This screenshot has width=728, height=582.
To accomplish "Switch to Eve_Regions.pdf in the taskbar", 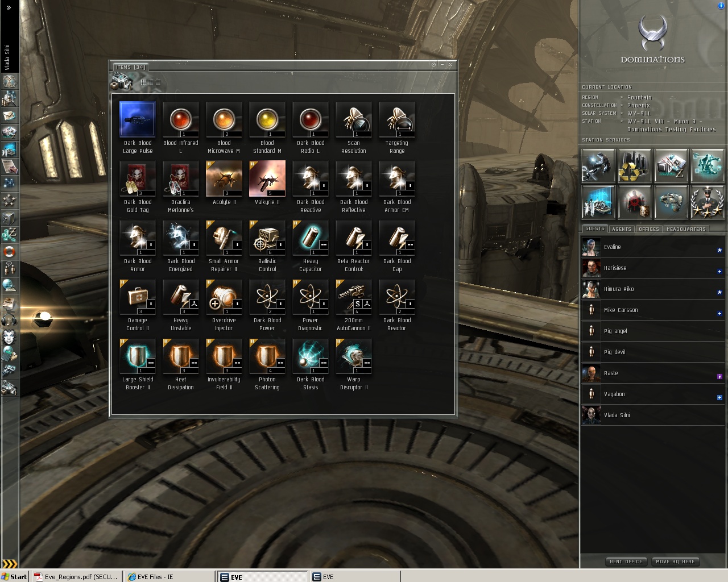I will pos(76,576).
